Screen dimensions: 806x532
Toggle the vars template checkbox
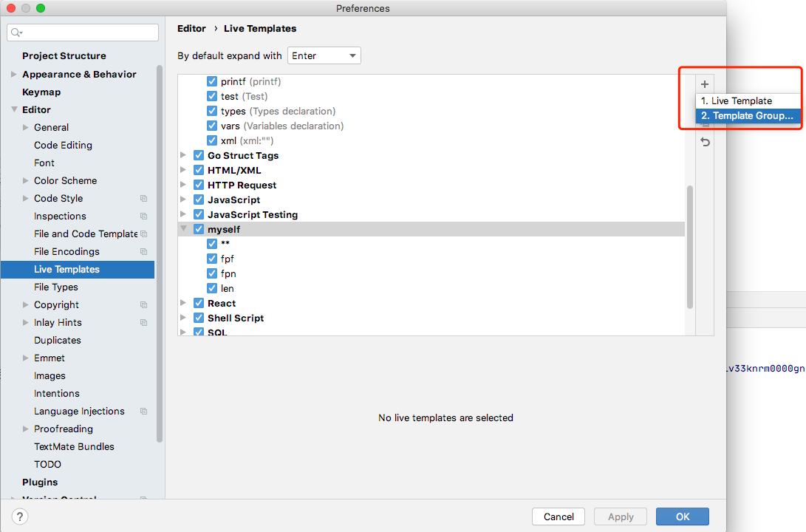[212, 126]
